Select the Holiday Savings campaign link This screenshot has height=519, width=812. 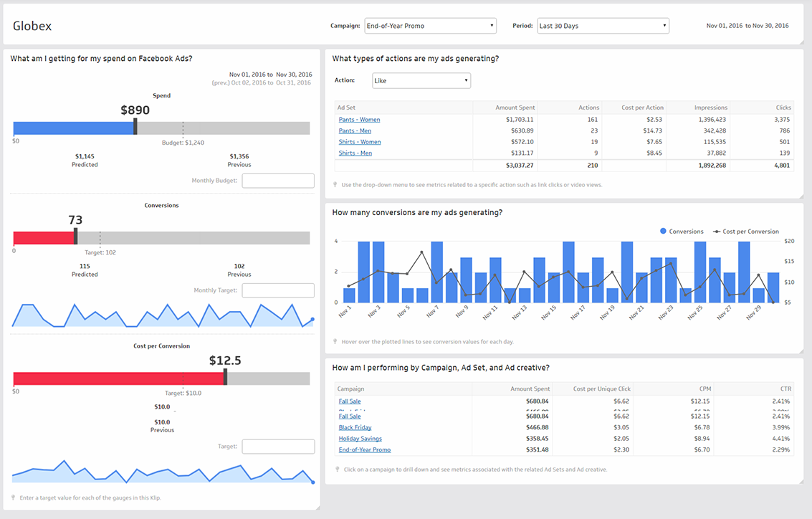pos(360,439)
